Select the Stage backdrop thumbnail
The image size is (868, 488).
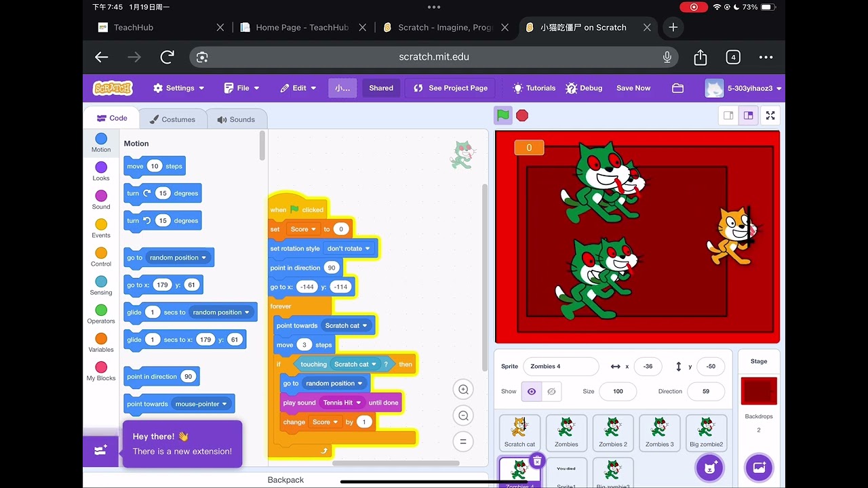pyautogui.click(x=759, y=391)
